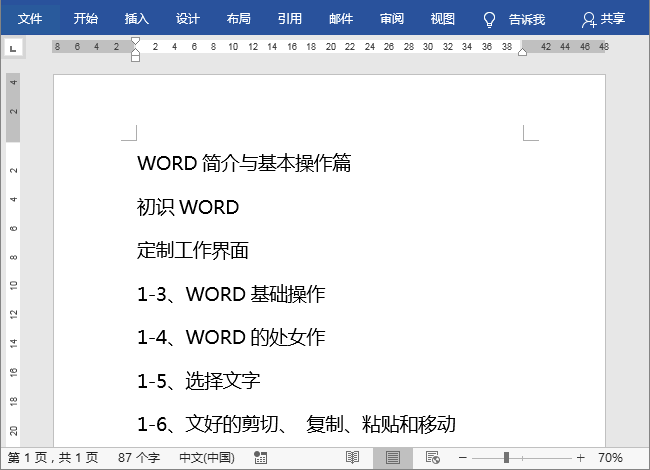Viewport: 650px width, 470px height.
Task: Click the lightbulb Tell Me icon
Action: click(x=489, y=19)
